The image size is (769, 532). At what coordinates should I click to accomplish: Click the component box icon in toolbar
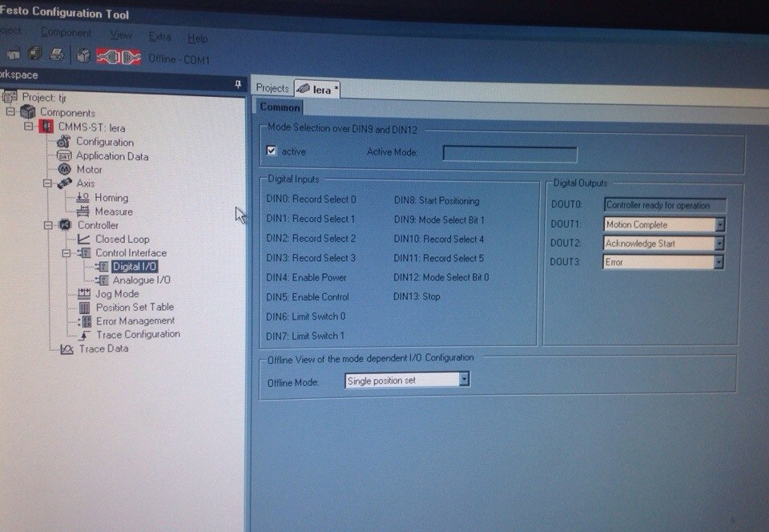click(83, 55)
